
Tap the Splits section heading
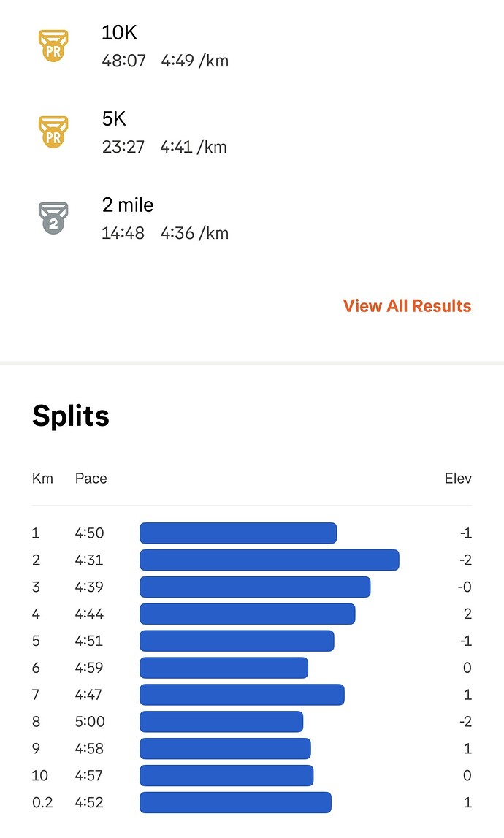(x=71, y=416)
